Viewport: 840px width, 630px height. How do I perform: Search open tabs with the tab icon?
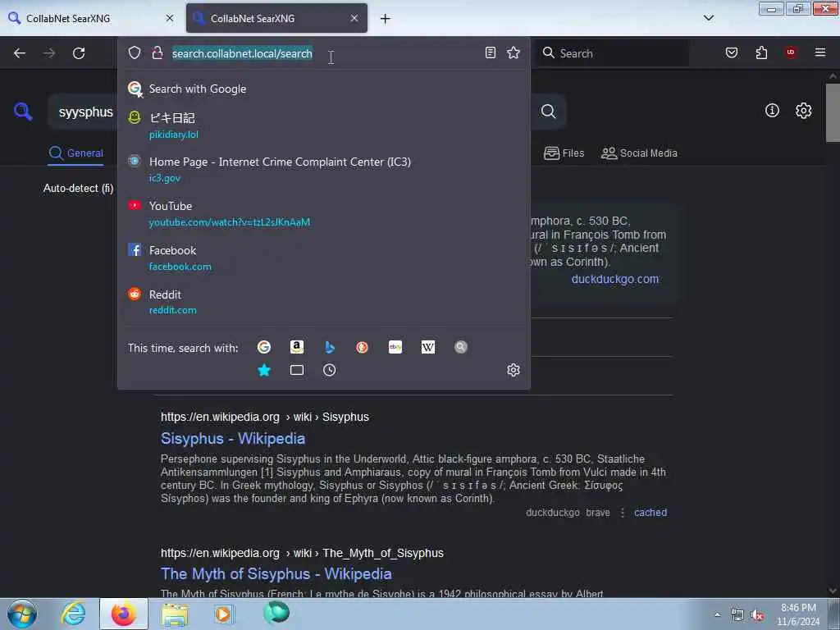[x=297, y=370]
